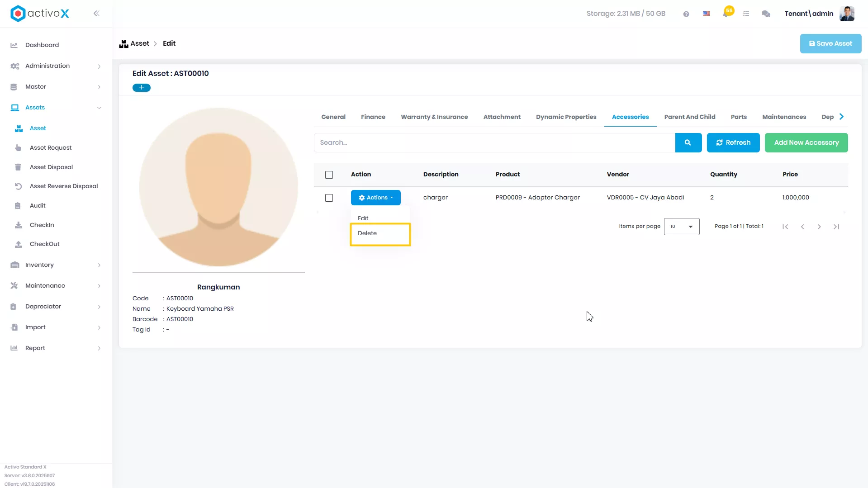Click the Refresh button
This screenshot has width=868, height=488.
(733, 142)
